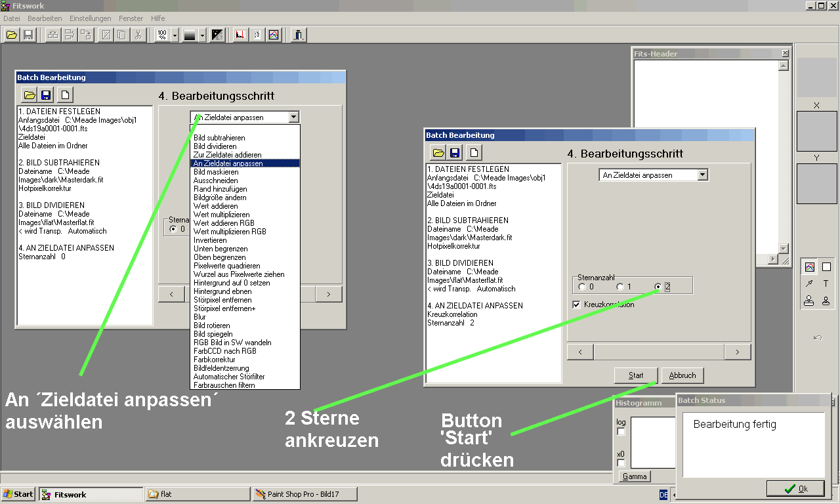Select the arrow tool in side palette

click(809, 283)
